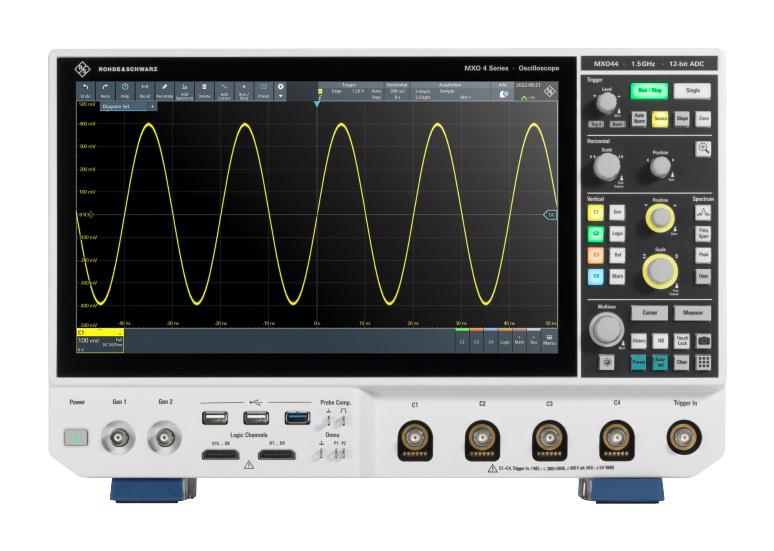Expand the C1 channel info box
The image size is (774, 551).
coord(100,341)
